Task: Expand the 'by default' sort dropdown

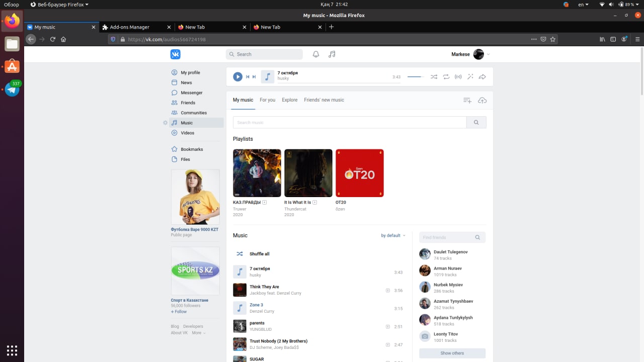Action: (393, 235)
